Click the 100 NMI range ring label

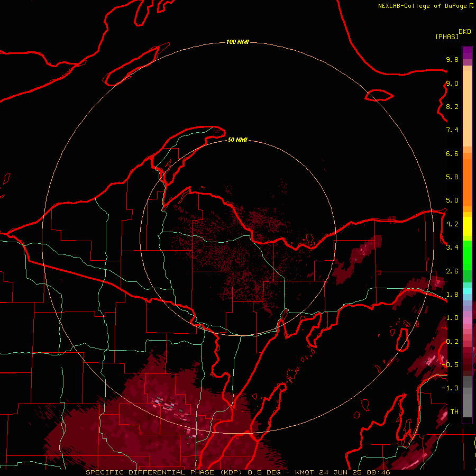pos(237,42)
